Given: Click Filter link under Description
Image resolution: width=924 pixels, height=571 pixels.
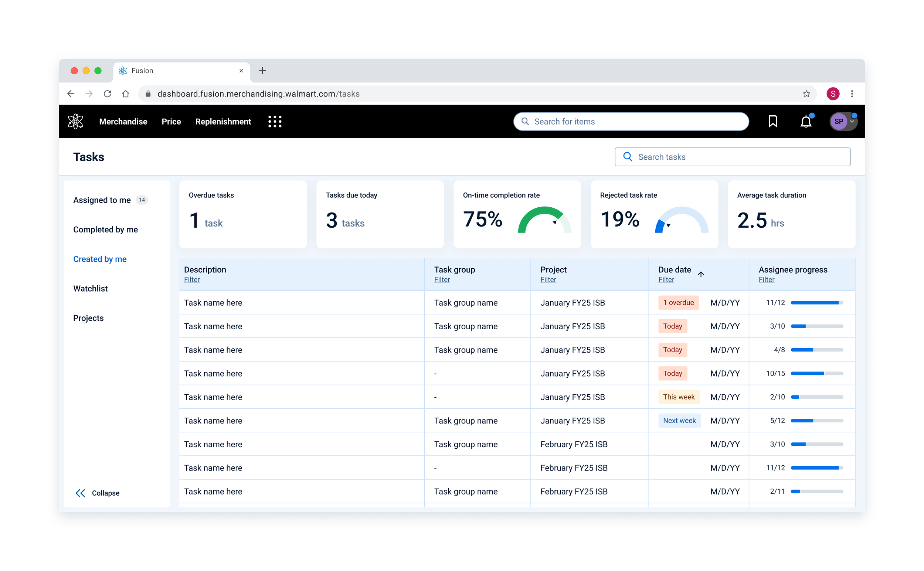Looking at the screenshot, I should (x=192, y=280).
